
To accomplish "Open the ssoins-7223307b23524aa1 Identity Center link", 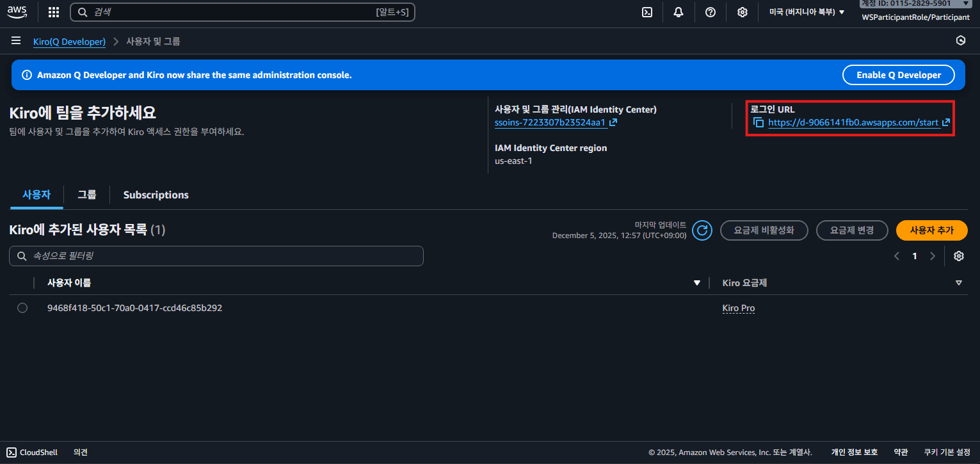I will point(550,122).
